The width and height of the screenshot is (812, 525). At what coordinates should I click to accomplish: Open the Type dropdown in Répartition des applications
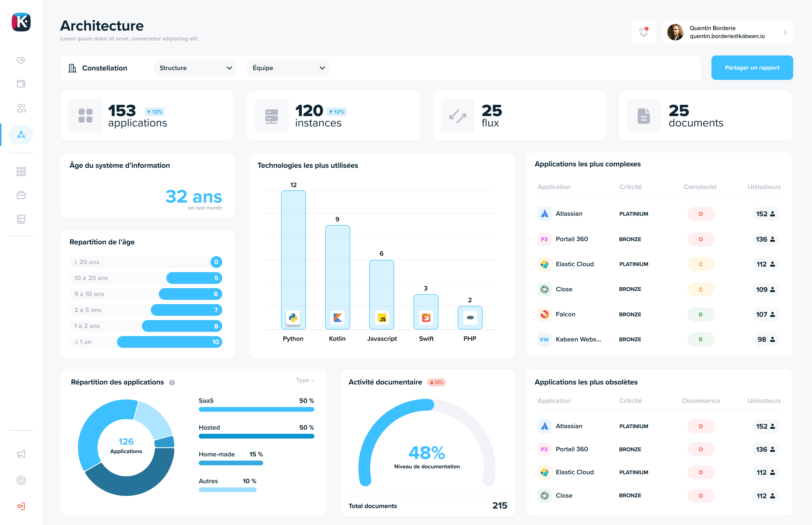pos(305,380)
